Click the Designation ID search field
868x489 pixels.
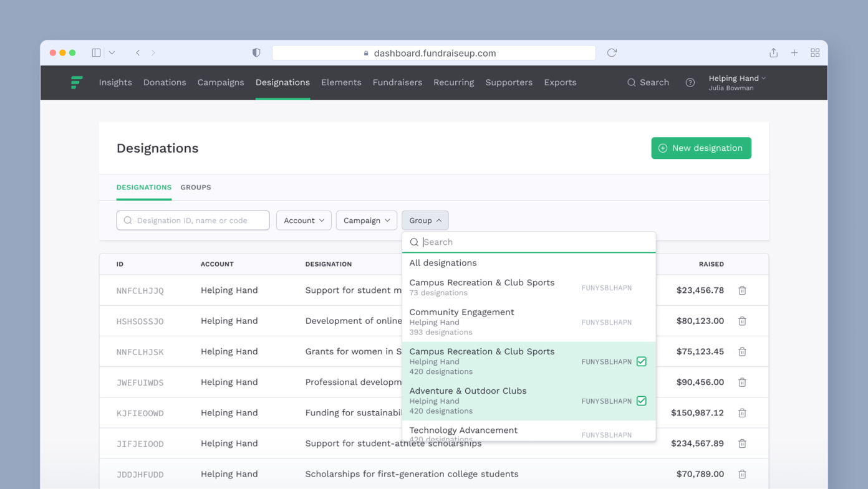(x=193, y=220)
